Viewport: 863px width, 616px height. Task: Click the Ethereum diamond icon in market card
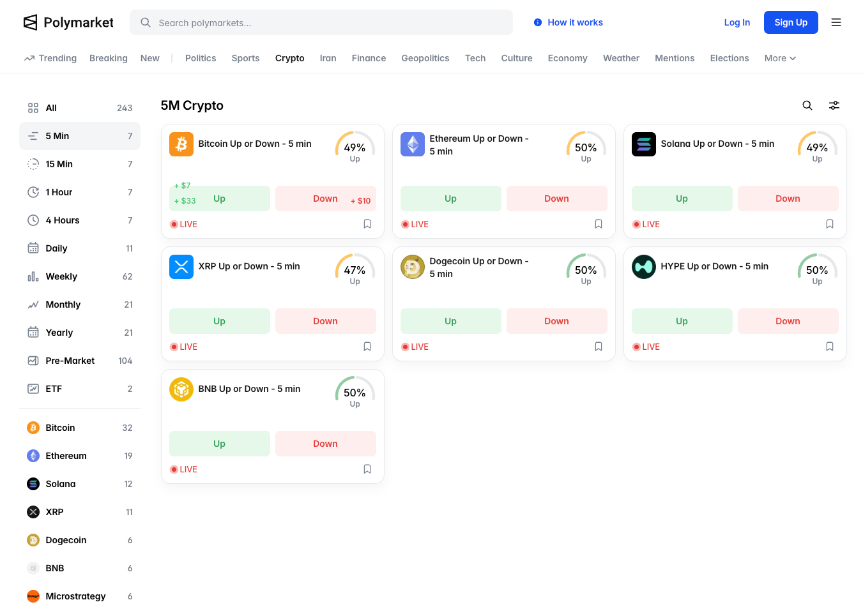(x=413, y=144)
